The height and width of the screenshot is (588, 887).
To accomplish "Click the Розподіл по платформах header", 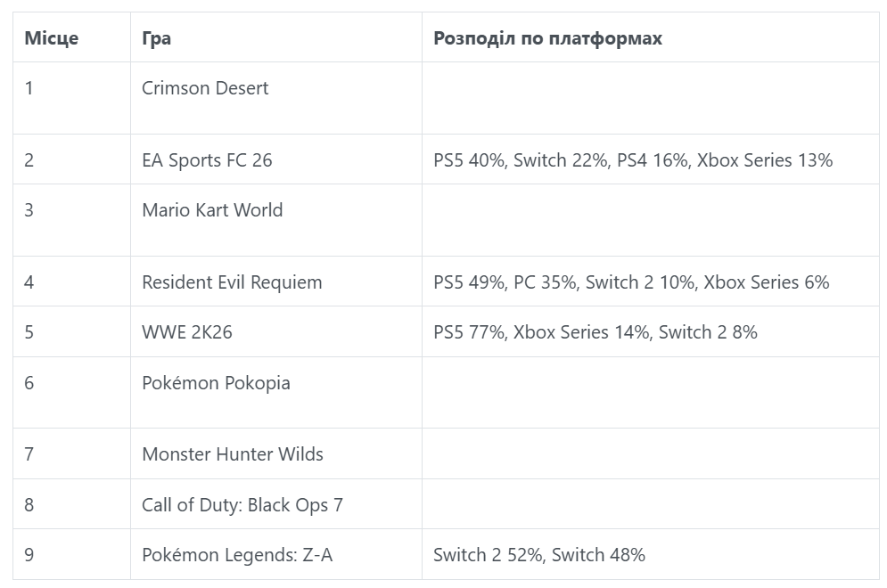I will (651, 37).
